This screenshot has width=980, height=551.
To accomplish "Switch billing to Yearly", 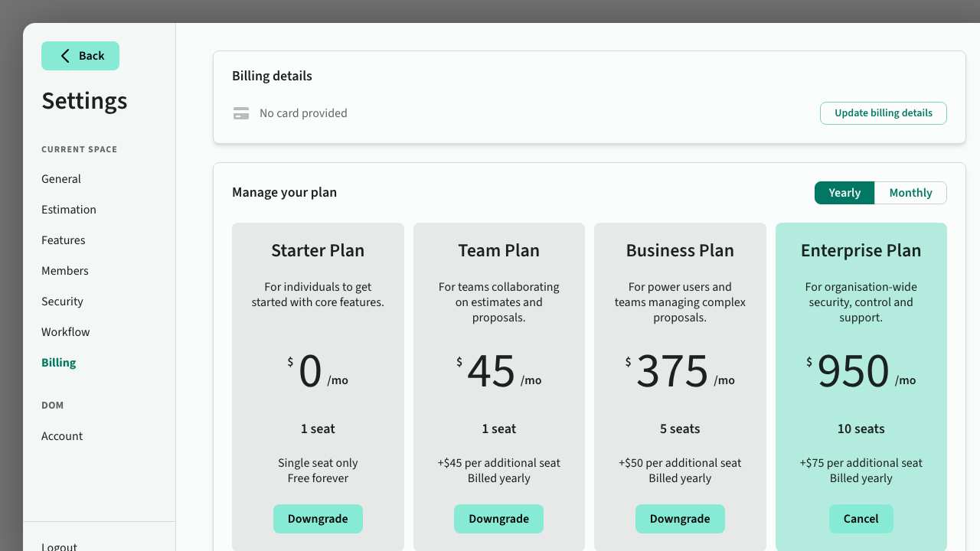I will [844, 193].
